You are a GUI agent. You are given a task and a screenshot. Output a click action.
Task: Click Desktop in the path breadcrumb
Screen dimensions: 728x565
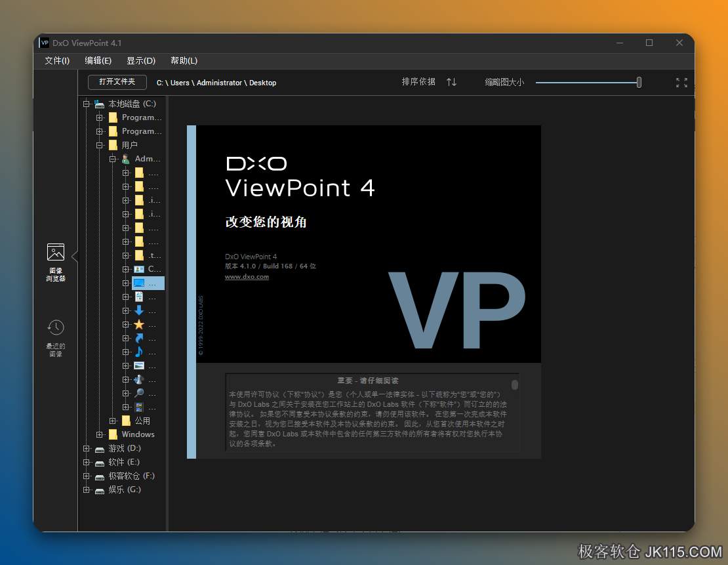tap(263, 83)
